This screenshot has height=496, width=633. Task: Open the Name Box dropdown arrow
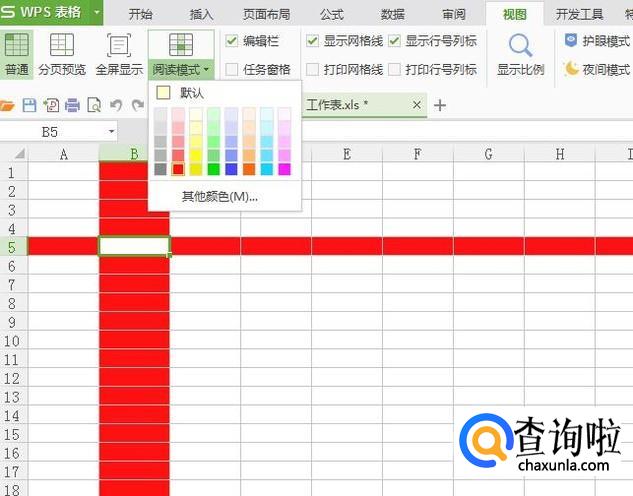[x=111, y=131]
